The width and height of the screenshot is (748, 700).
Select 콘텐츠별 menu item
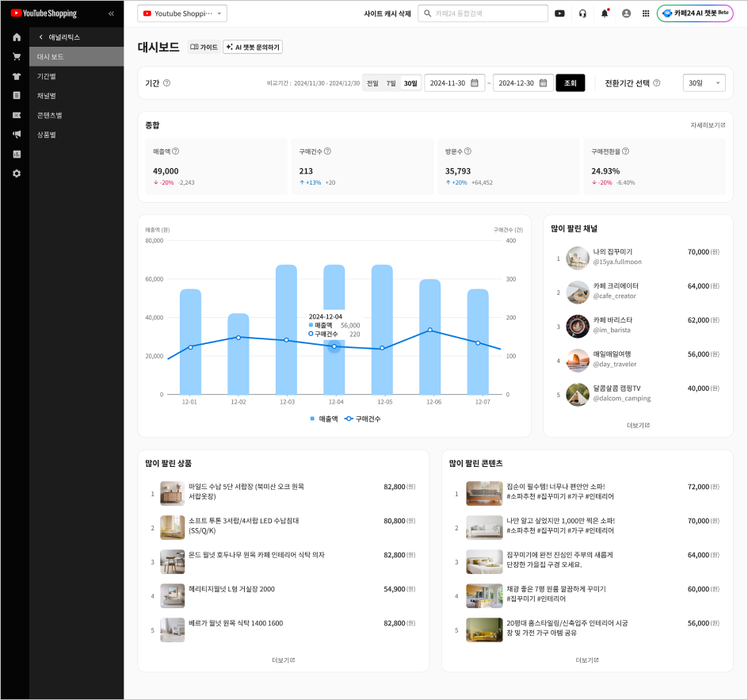[76, 115]
